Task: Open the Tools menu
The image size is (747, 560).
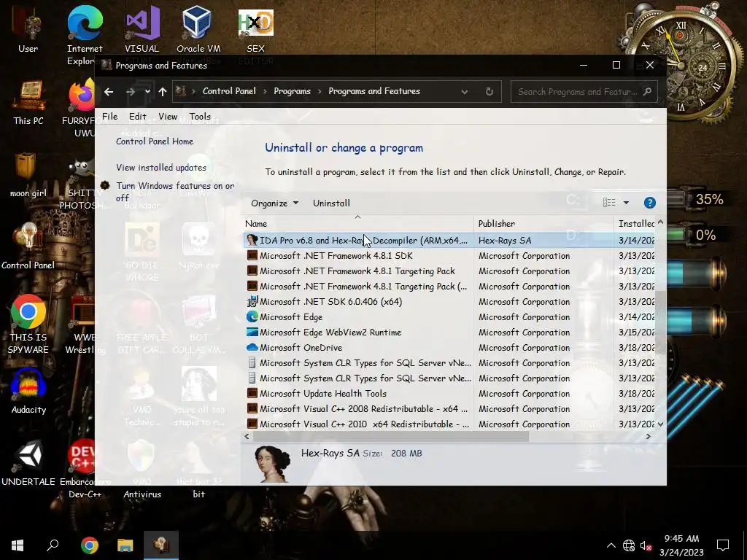Action: click(200, 117)
